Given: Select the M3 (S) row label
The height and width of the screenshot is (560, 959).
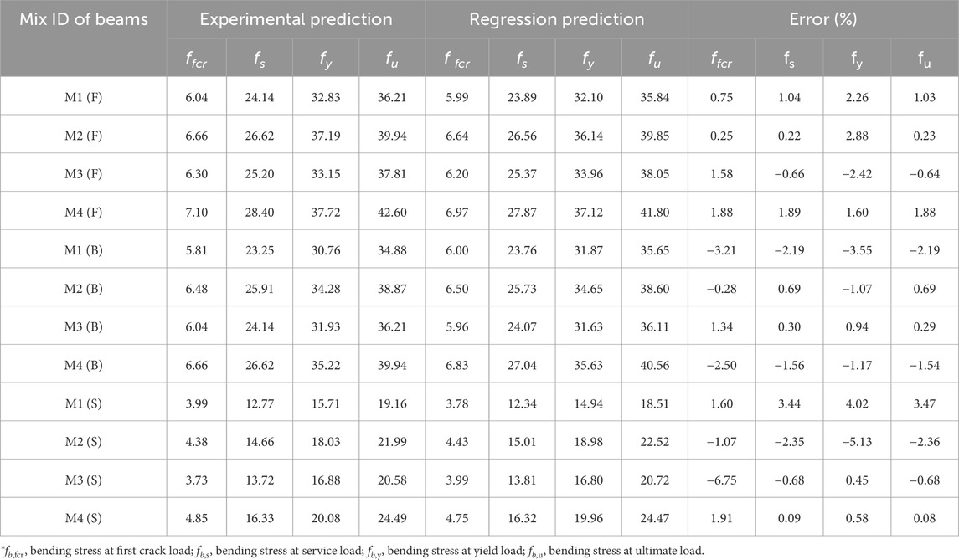Looking at the screenshot, I should [83, 480].
